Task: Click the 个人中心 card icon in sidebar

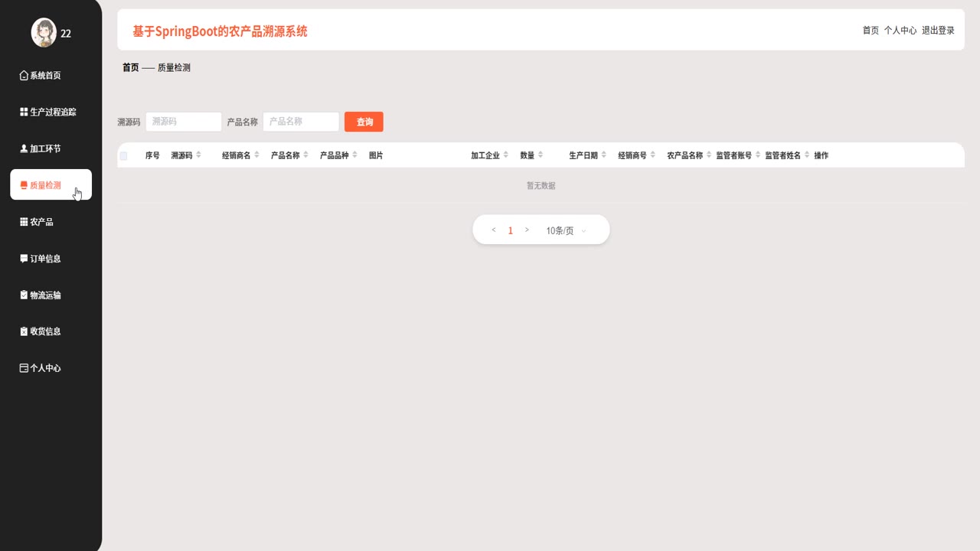Action: (x=24, y=368)
